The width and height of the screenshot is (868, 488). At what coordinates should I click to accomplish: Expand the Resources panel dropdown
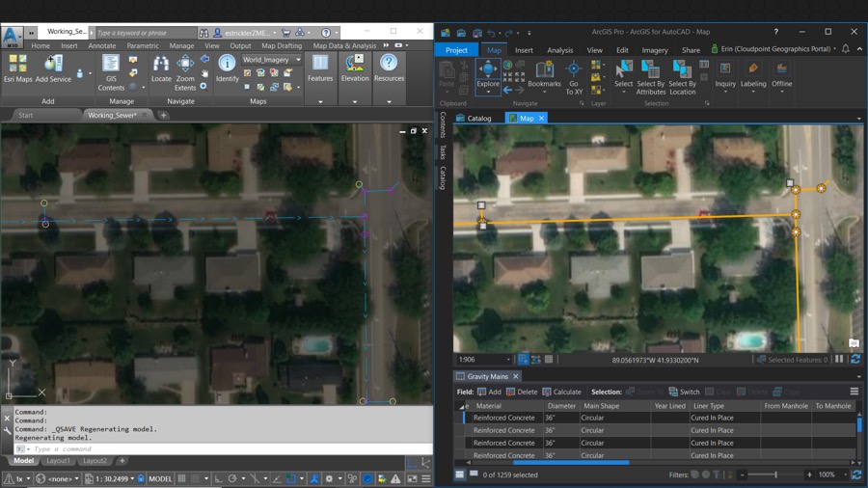(x=389, y=102)
